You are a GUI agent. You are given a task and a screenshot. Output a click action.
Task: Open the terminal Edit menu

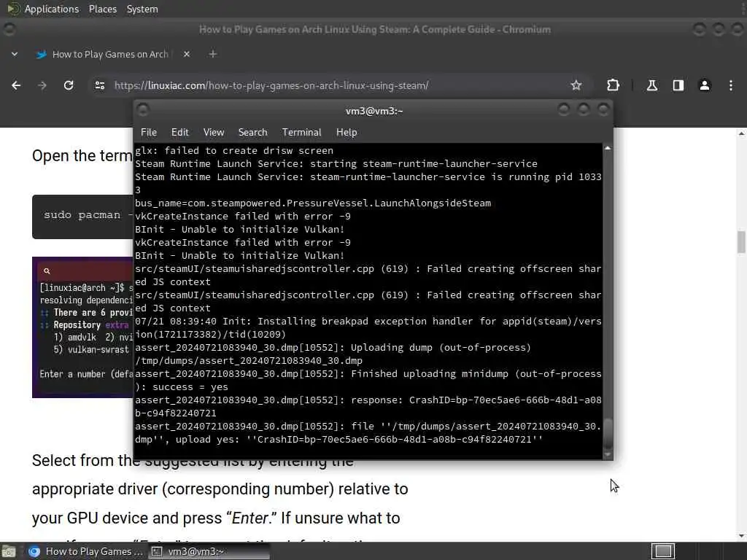[x=180, y=133]
